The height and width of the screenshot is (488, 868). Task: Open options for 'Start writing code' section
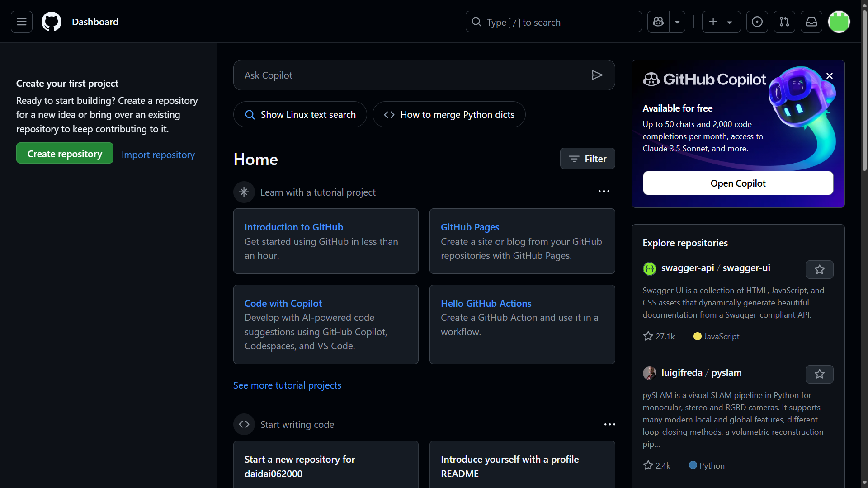[x=610, y=424]
